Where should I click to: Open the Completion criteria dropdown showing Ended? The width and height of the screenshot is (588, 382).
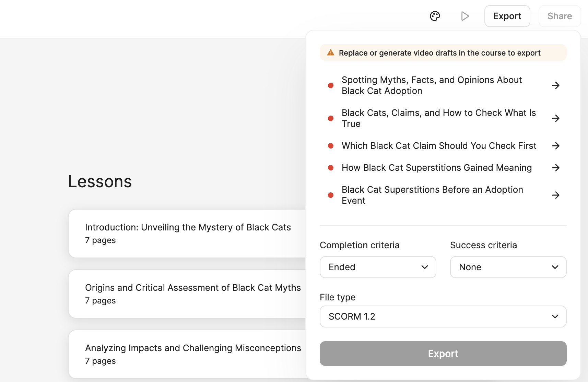pyautogui.click(x=378, y=267)
